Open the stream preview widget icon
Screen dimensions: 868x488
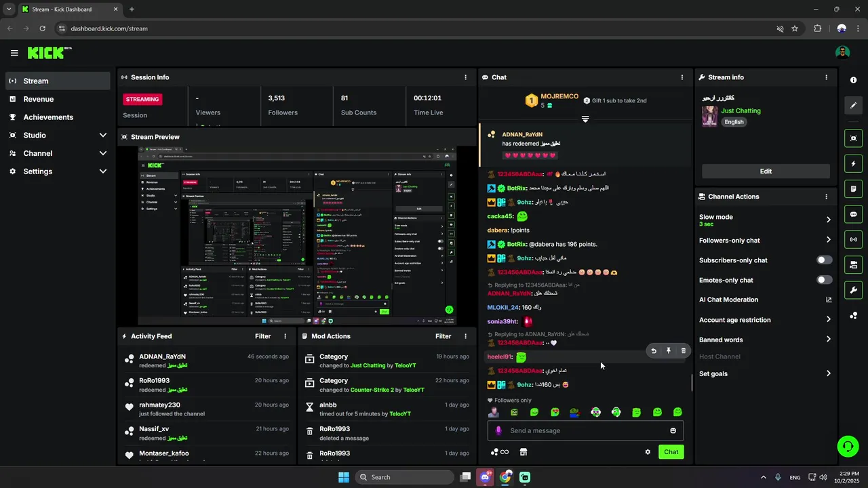(853, 138)
